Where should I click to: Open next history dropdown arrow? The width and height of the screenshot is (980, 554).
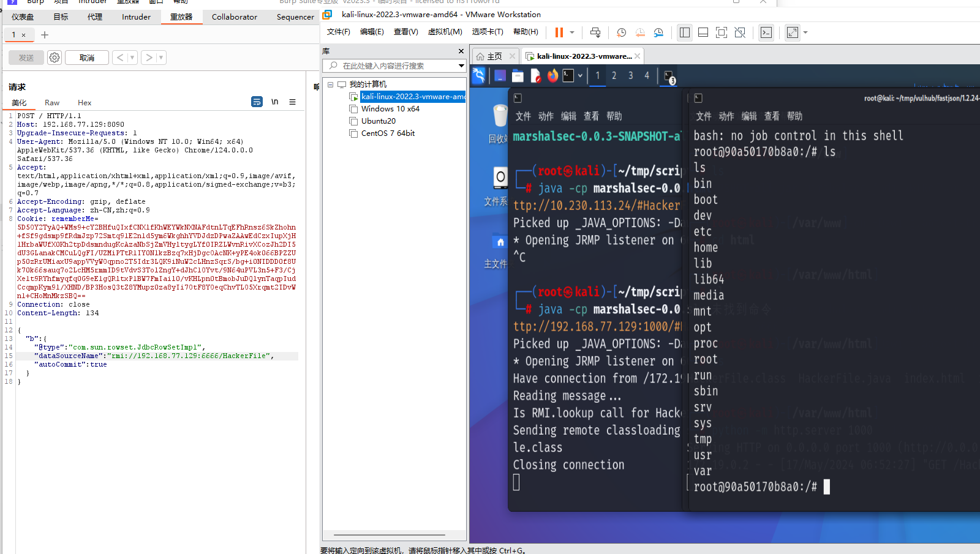click(x=161, y=58)
